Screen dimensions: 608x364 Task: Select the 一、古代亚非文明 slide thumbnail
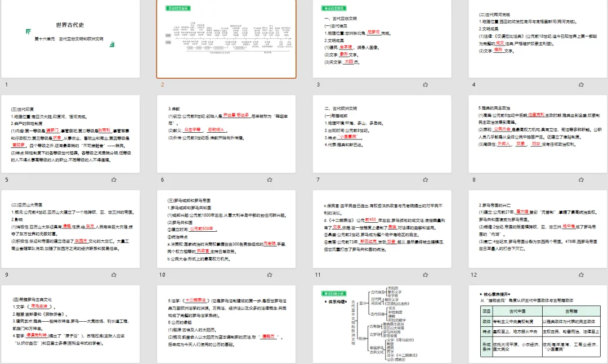point(382,39)
